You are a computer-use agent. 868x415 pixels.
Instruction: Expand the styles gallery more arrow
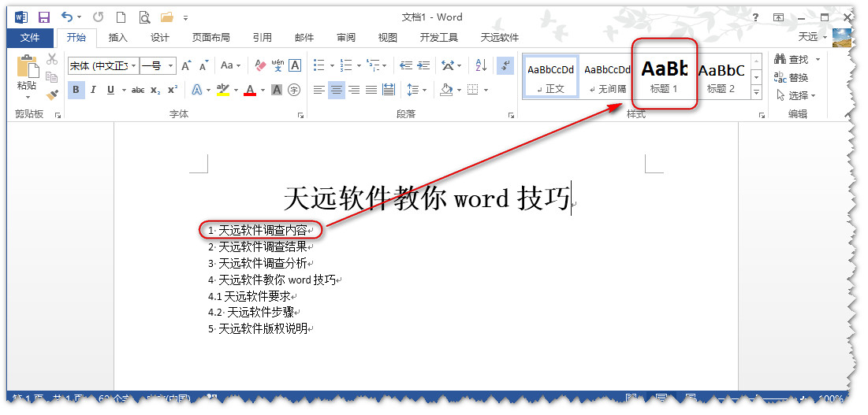tap(757, 92)
